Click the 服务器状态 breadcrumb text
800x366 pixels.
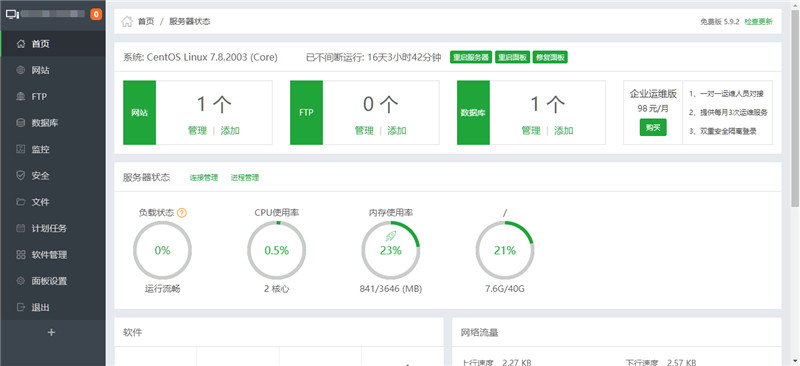[x=189, y=21]
